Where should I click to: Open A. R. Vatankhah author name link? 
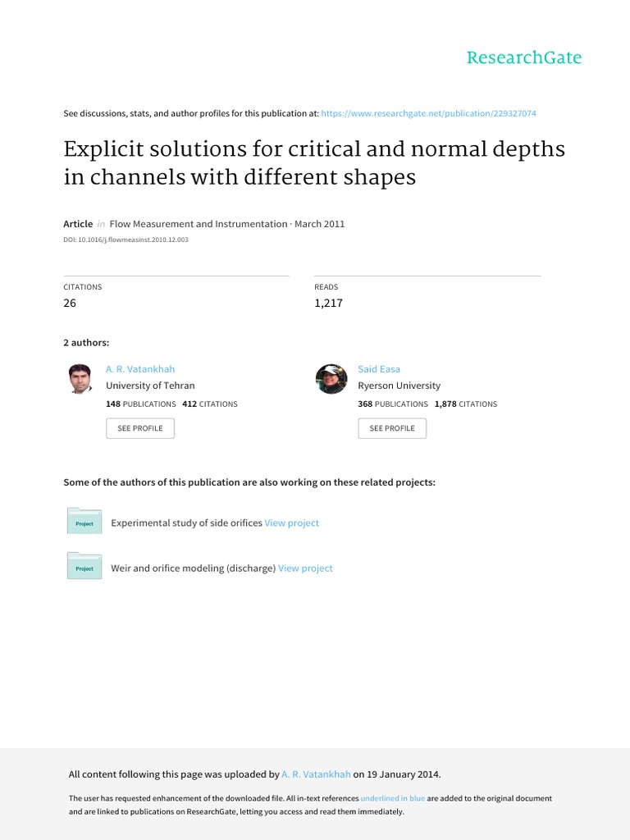pos(140,369)
